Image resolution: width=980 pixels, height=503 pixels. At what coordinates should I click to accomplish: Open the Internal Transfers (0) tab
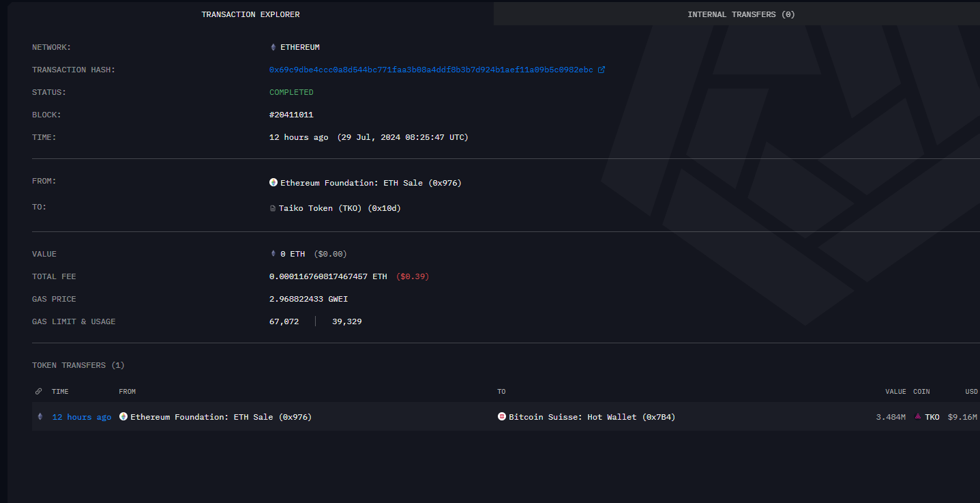click(741, 14)
